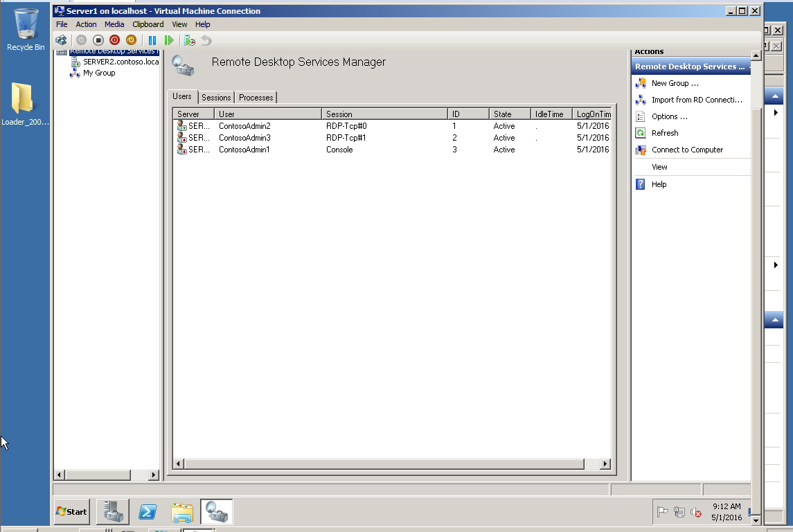Viewport: 793px width, 532px height.
Task: Switch to the Users tab
Action: pyautogui.click(x=182, y=96)
